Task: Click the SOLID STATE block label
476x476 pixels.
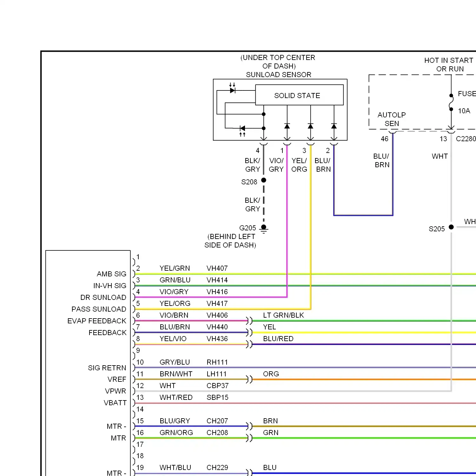Action: (x=297, y=96)
